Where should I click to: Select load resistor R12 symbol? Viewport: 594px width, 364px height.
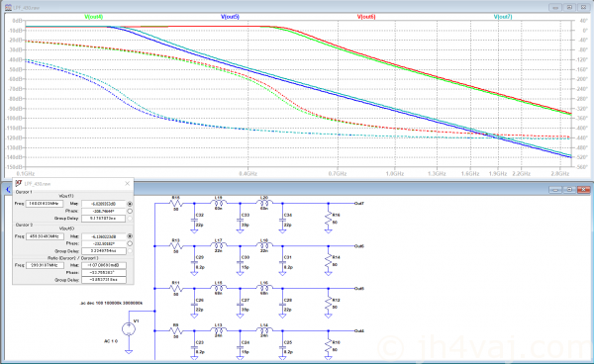click(329, 304)
